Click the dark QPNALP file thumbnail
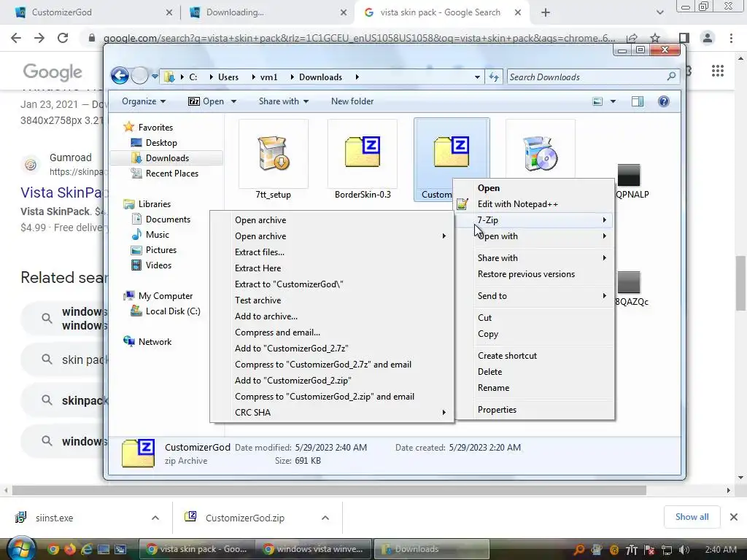Viewport: 747px width, 560px height. (628, 175)
